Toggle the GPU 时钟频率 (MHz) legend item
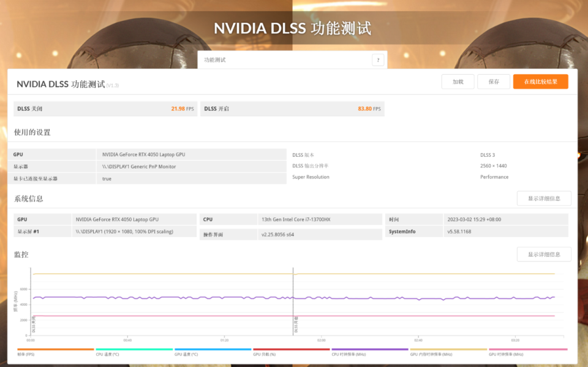The height and width of the screenshot is (367, 588). tap(528, 352)
